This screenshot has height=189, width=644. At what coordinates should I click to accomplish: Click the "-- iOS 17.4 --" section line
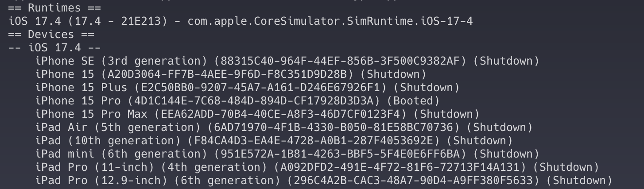54,48
